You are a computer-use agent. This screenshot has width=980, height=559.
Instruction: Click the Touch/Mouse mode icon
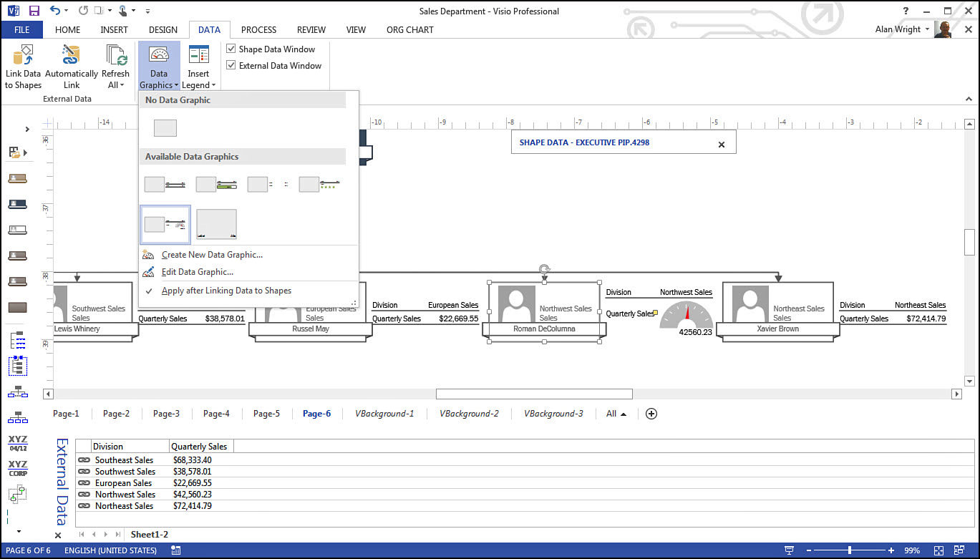[x=122, y=11]
